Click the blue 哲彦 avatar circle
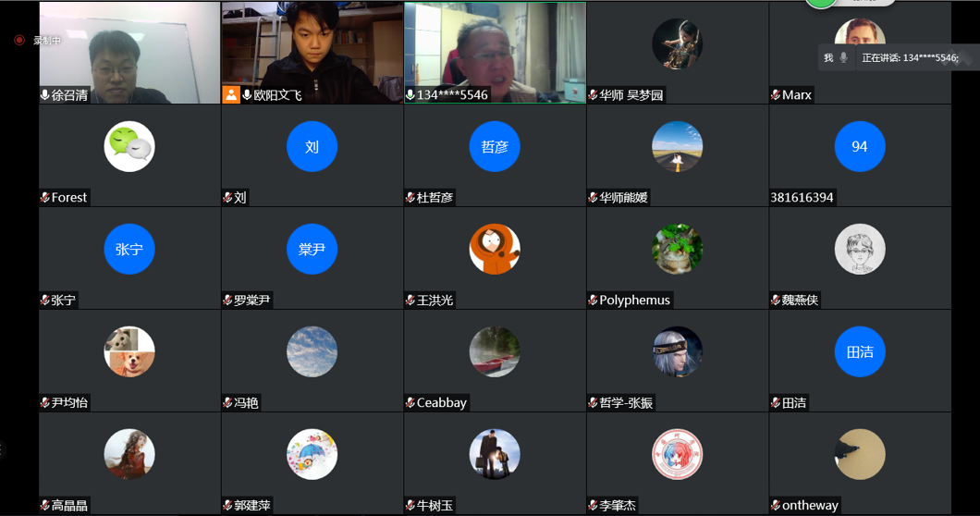Viewport: 980px width, 516px height. (x=495, y=147)
